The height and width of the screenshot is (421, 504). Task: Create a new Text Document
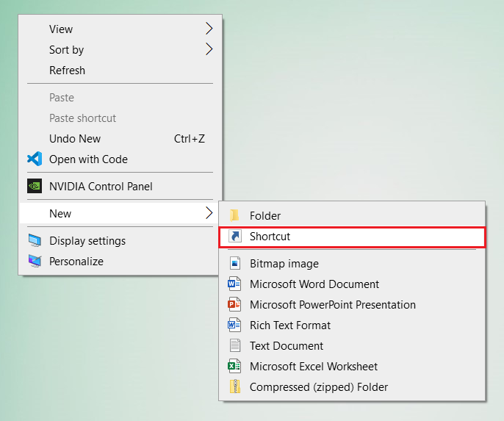(287, 345)
